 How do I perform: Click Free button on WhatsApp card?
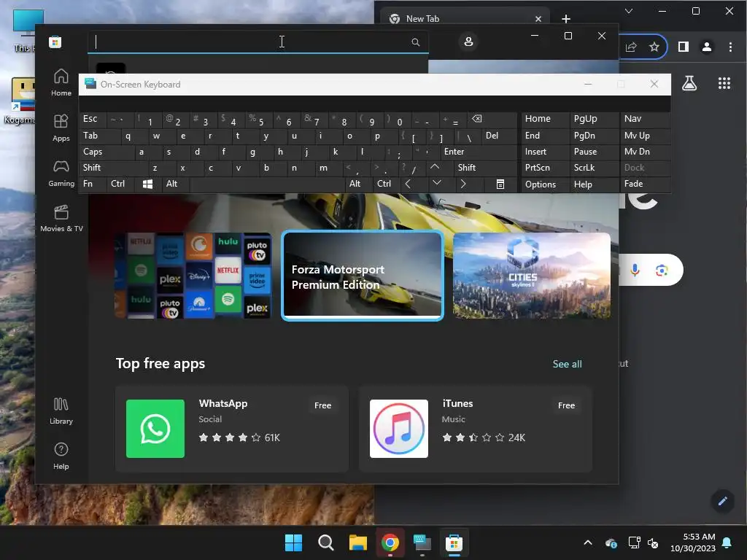click(322, 405)
